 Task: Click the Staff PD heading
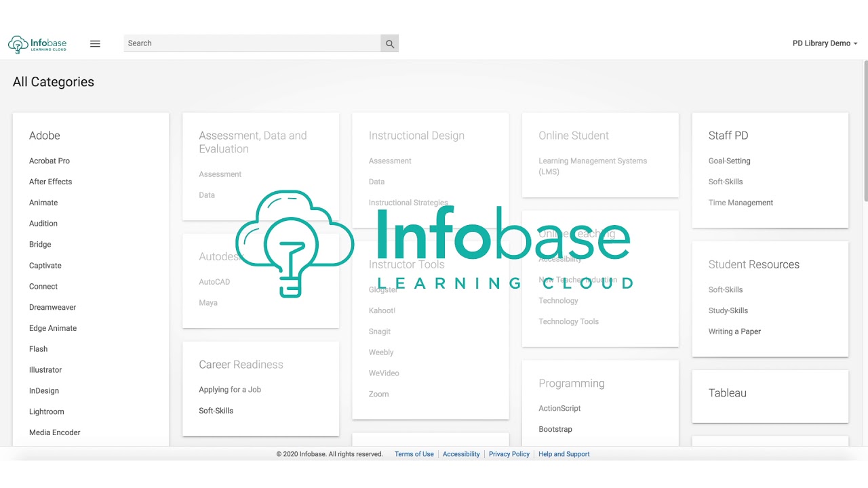click(728, 136)
